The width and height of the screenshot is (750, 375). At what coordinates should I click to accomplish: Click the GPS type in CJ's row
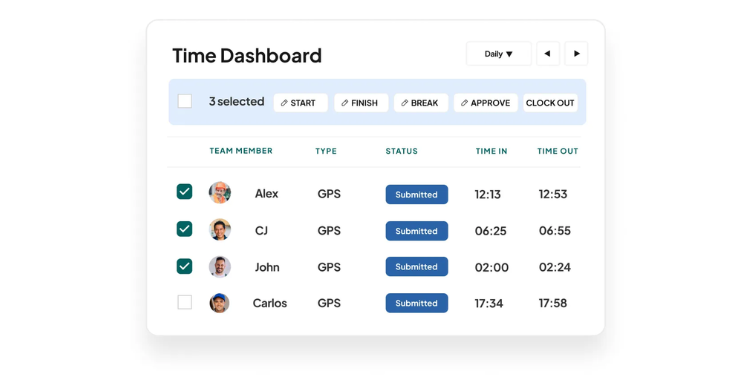pyautogui.click(x=329, y=231)
